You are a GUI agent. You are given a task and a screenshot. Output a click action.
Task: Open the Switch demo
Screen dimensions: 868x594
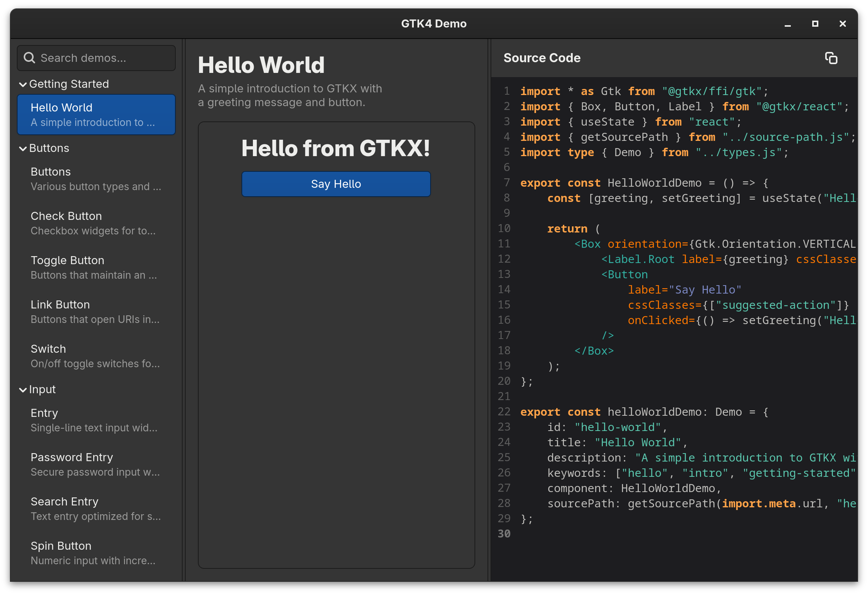[96, 355]
